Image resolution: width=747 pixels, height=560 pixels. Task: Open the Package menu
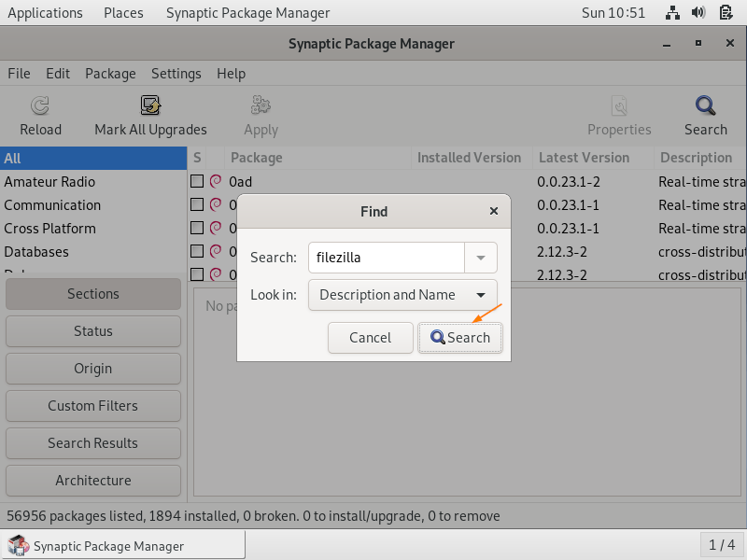[110, 74]
